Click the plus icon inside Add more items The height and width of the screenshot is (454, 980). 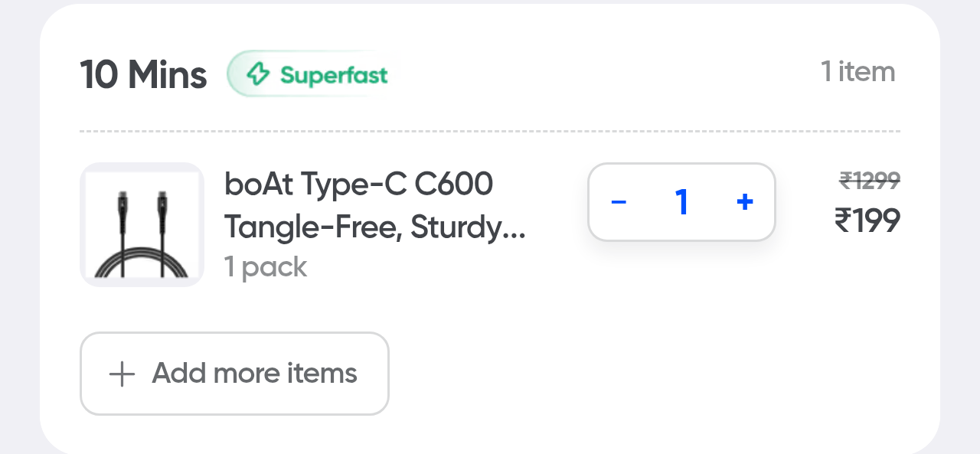[120, 374]
